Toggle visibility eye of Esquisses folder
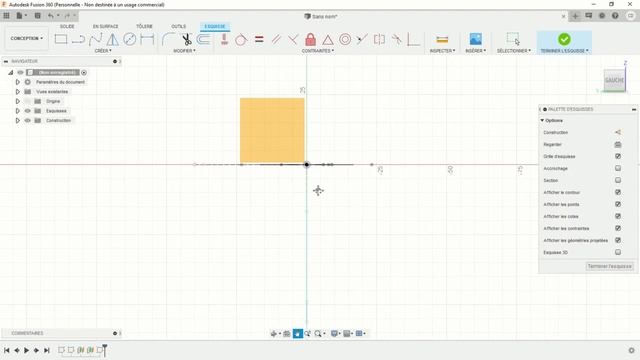 28,111
